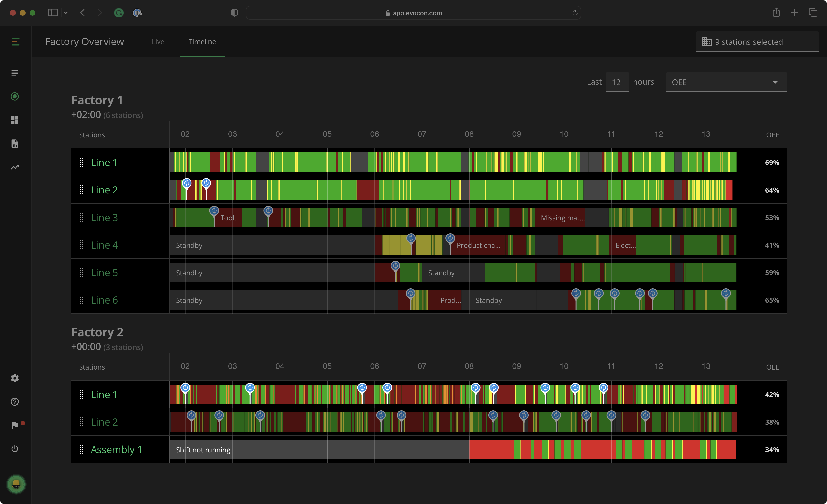Select the Timeline tab
Image resolution: width=827 pixels, height=504 pixels.
(x=202, y=42)
